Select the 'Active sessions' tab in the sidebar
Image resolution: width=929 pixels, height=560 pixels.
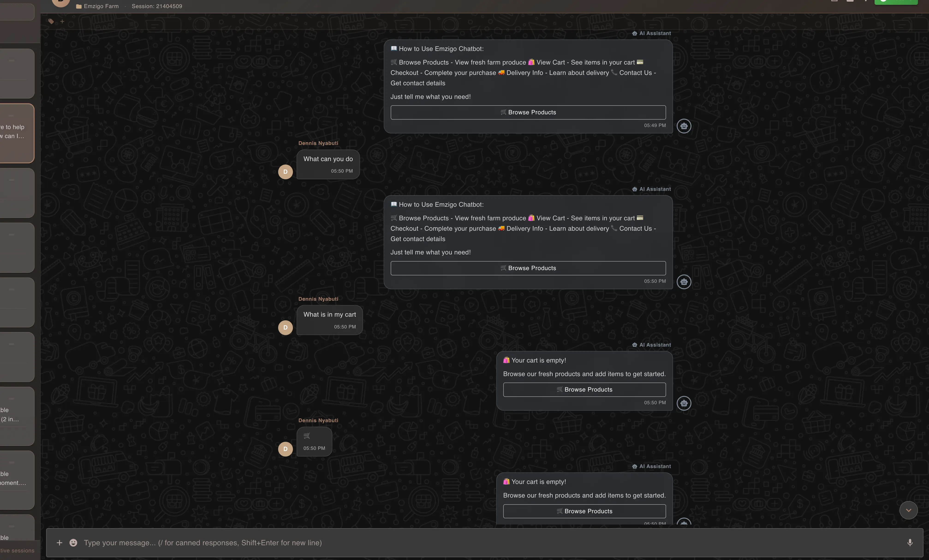coord(17,550)
